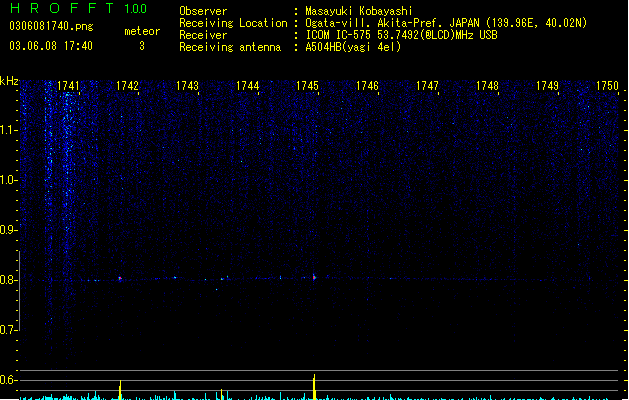Click the 1.0 kHz frequency tick label
Viewport: 629px width, 400px height.
pos(8,180)
